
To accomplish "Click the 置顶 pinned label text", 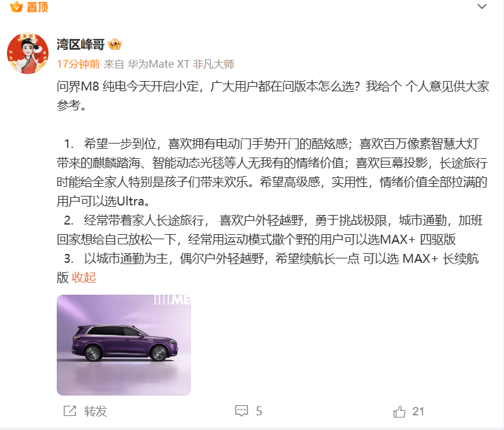I will [37, 7].
